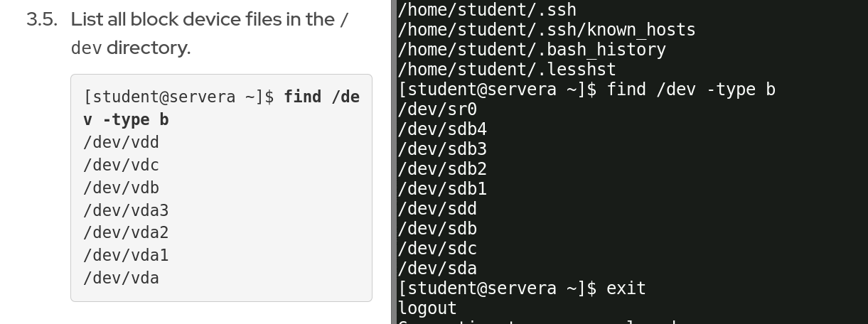Click /dev/vdd in the instruction code block
Viewport: 868px width, 324px height.
click(x=121, y=143)
